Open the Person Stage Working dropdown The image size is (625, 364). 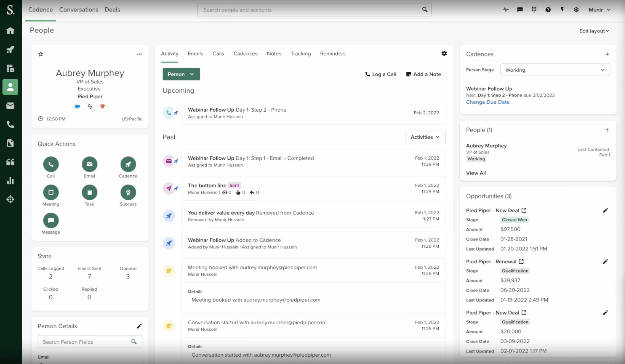coord(555,70)
